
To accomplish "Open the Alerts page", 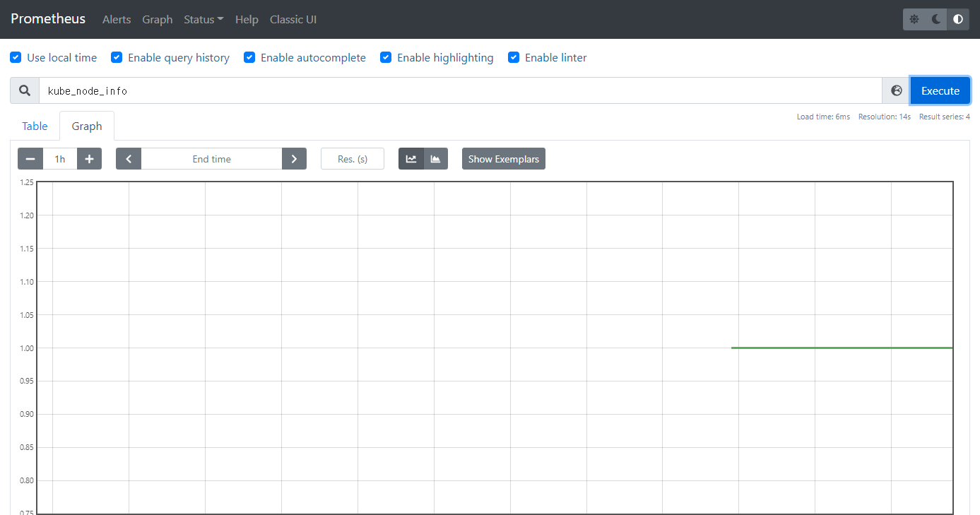I will [x=117, y=19].
